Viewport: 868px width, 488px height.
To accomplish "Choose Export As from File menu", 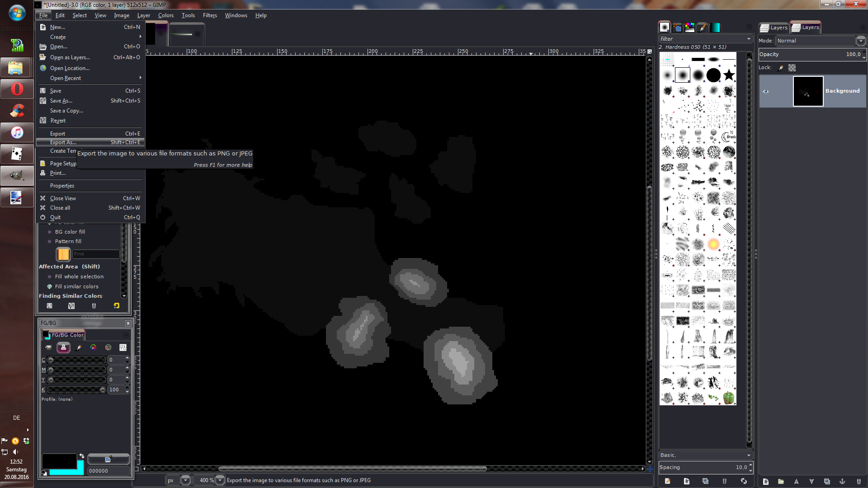I will [x=90, y=142].
